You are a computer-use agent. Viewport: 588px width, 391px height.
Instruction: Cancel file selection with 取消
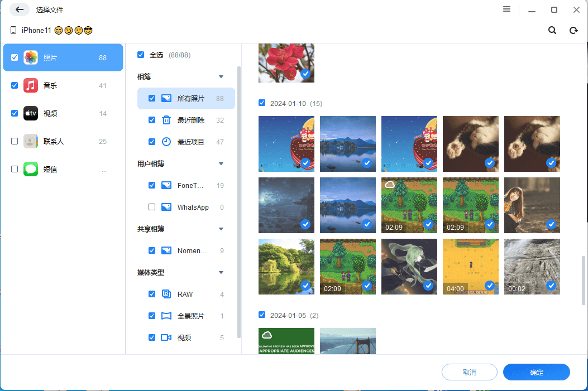[x=469, y=372]
